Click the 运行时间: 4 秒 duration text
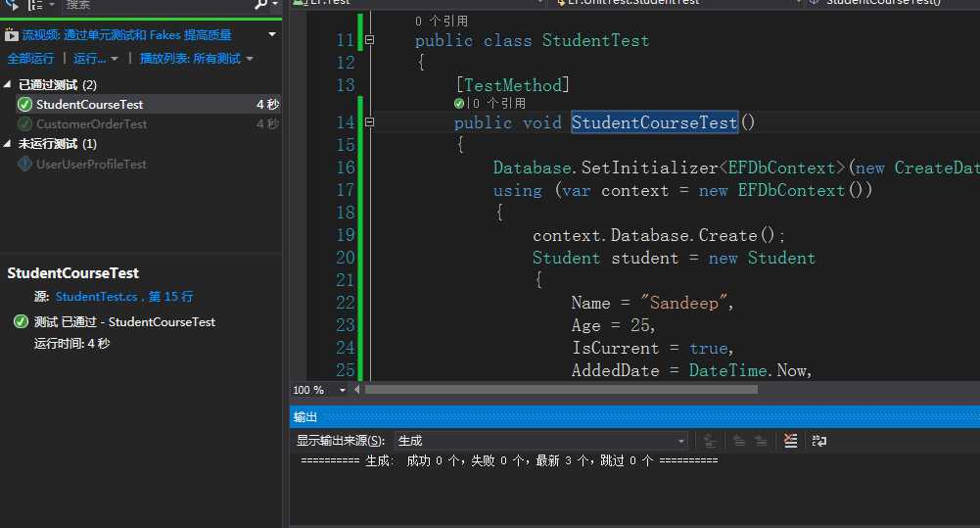This screenshot has width=980, height=528. pos(71,344)
